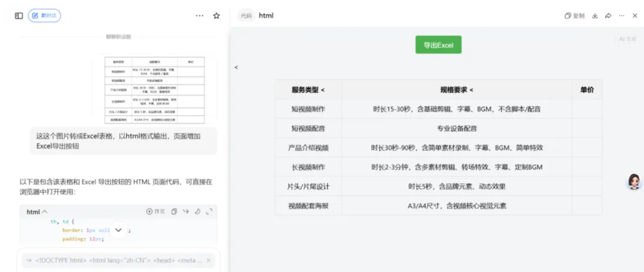Viewport: 644px width, 272px height.
Task: Start a new chat with 新对话
Action: (x=45, y=16)
